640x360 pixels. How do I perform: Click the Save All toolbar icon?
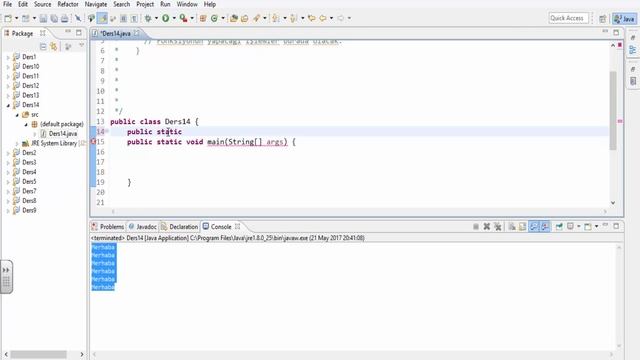pyautogui.click(x=54, y=18)
